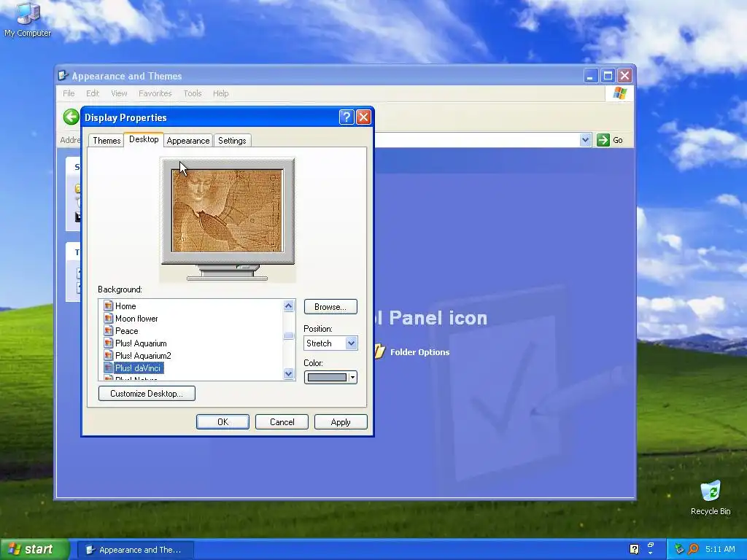Open the File menu
Image resolution: width=747 pixels, height=560 pixels.
pyautogui.click(x=69, y=93)
